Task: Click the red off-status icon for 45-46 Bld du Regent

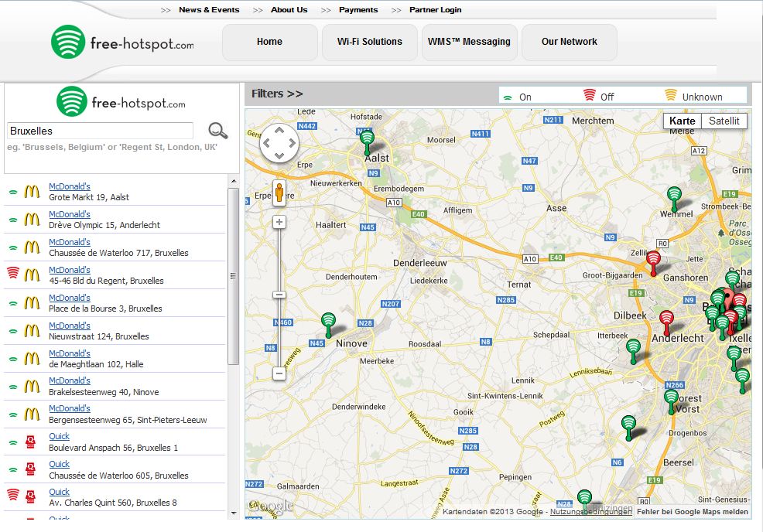Action: [13, 273]
